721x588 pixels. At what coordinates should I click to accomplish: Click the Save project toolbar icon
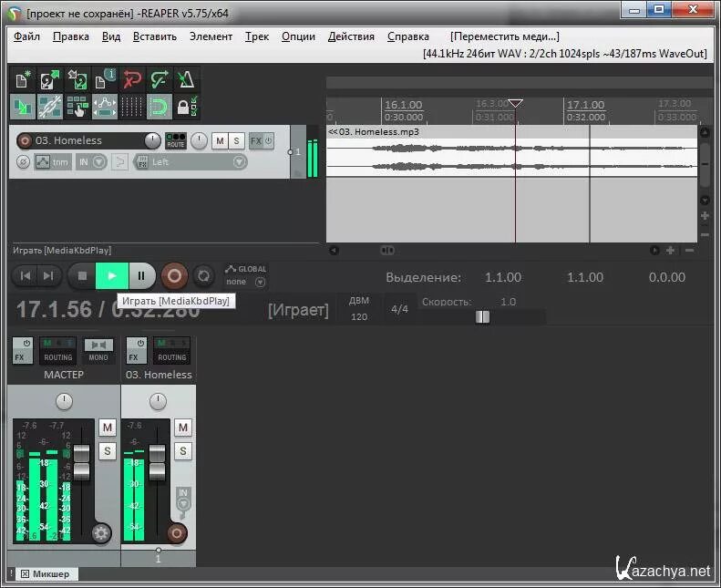pyautogui.click(x=77, y=80)
